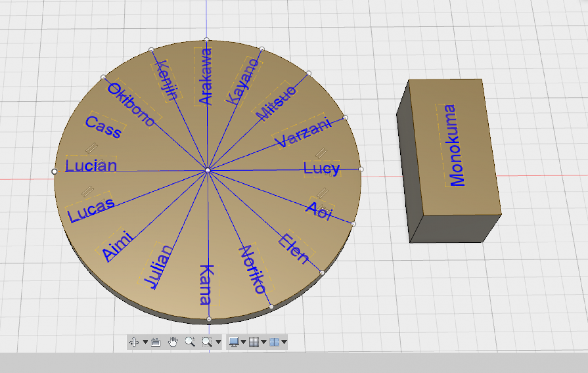Click the 'Lucas' text label
Screen dimensions: 588x373
coord(91,210)
